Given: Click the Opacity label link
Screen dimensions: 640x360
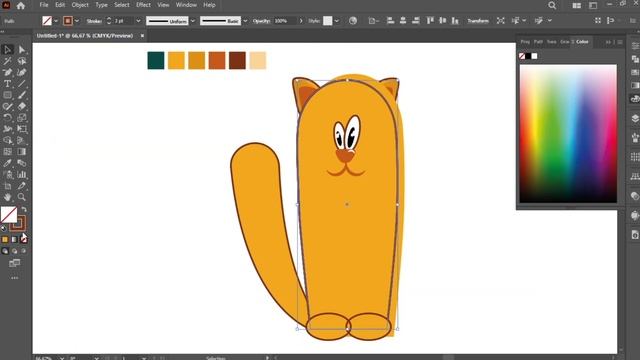Looking at the screenshot, I should 261,21.
